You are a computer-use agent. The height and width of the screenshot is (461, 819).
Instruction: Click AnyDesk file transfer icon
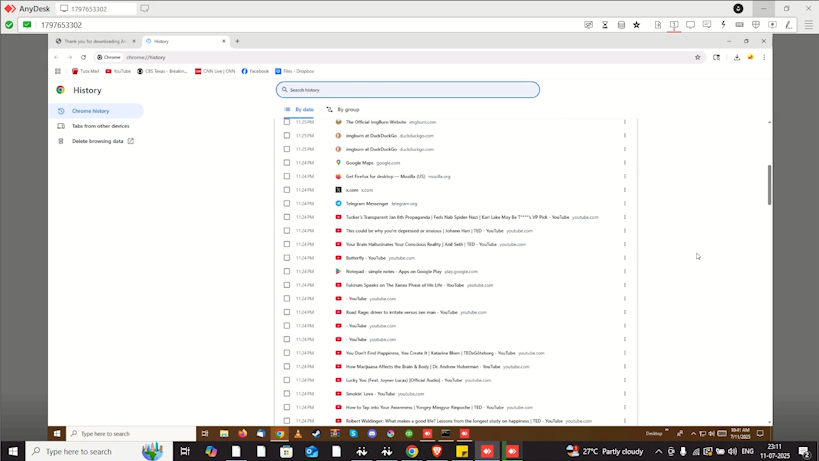[658, 25]
